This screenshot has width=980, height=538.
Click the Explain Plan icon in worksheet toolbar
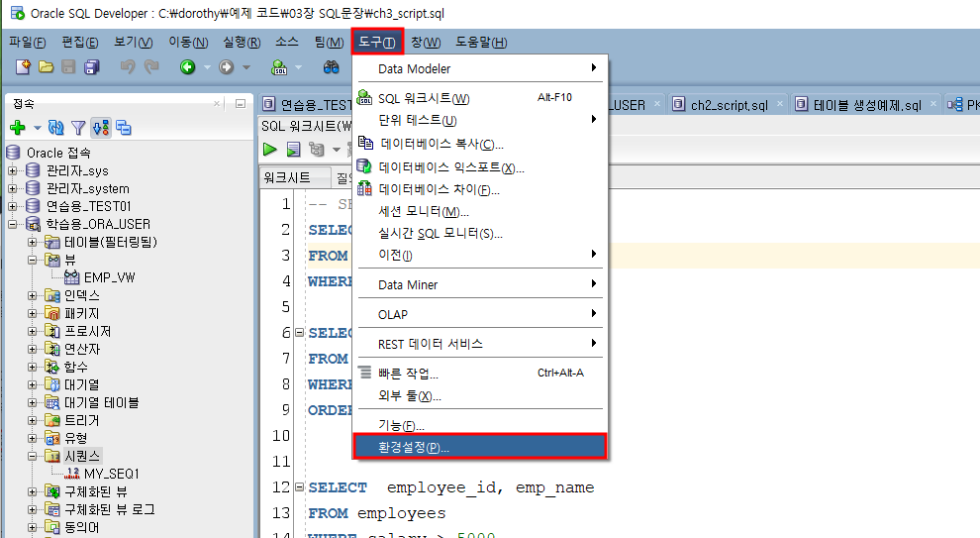[317, 150]
